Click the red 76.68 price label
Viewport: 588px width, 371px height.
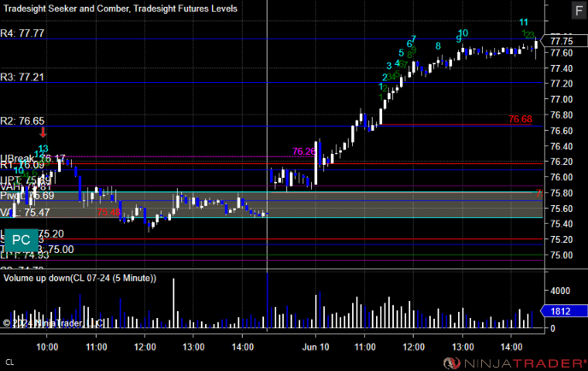tap(520, 120)
